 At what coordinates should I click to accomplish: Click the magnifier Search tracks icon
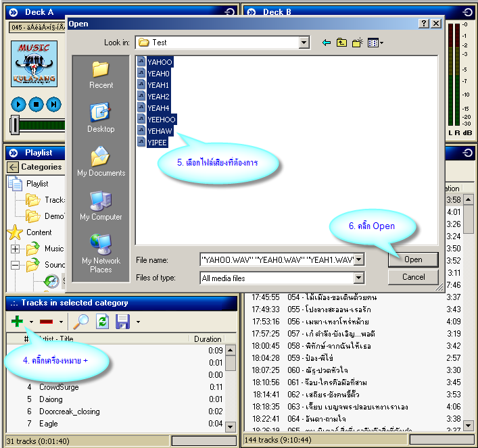click(81, 322)
